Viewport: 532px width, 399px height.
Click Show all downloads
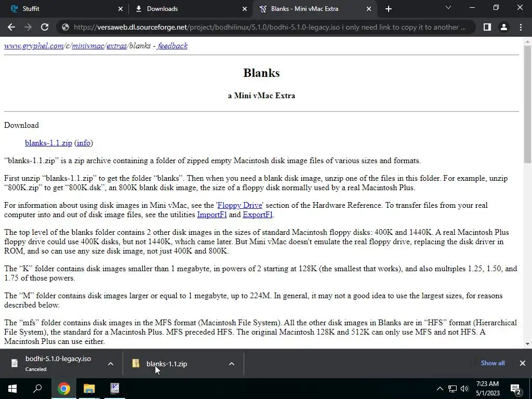pyautogui.click(x=493, y=363)
